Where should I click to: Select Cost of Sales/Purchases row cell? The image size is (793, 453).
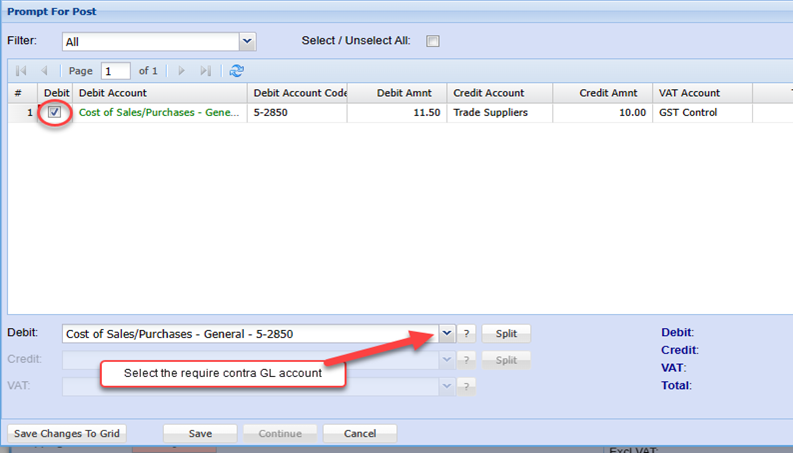coord(160,112)
